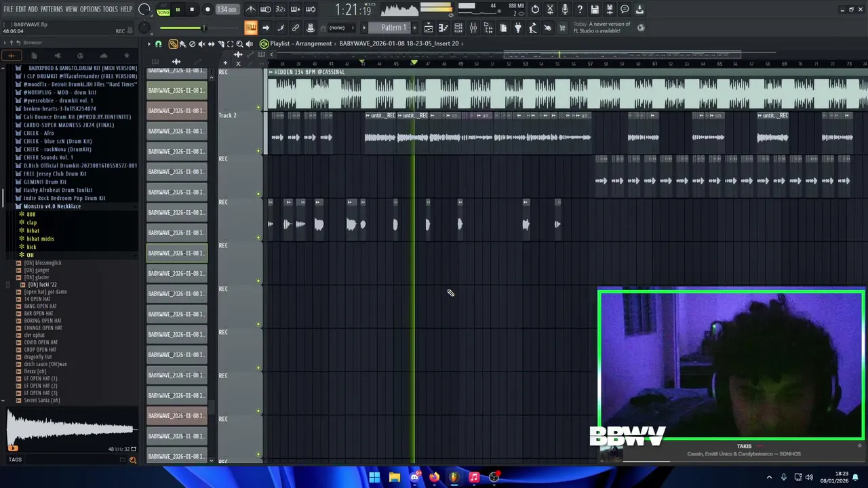Screen dimensions: 868x488
Task: Switch the PAT/SONG mode toggle
Action: (x=163, y=9)
